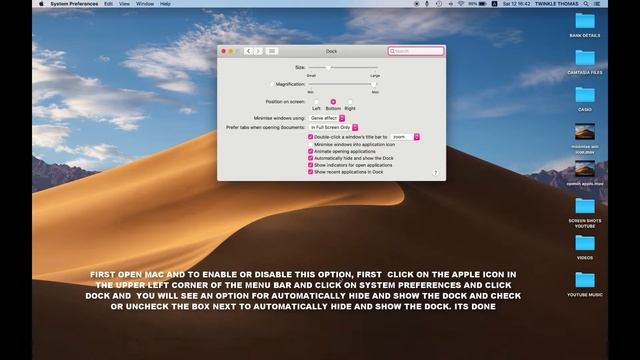Open help via the question mark button
This screenshot has width=640, height=360.
436,172
